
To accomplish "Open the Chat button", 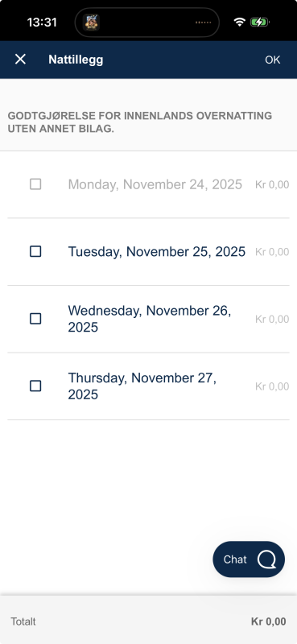I will [249, 559].
